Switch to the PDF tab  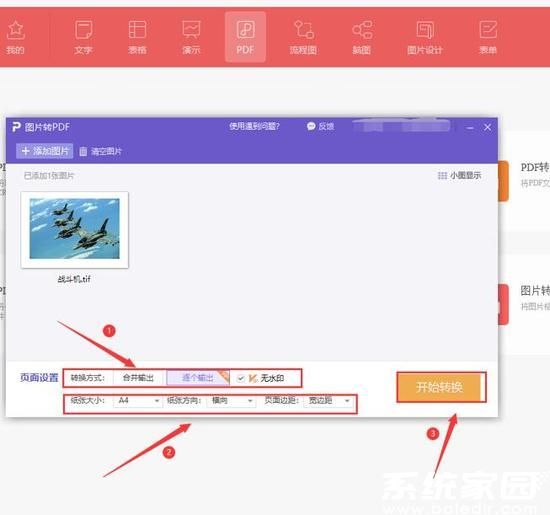(245, 37)
